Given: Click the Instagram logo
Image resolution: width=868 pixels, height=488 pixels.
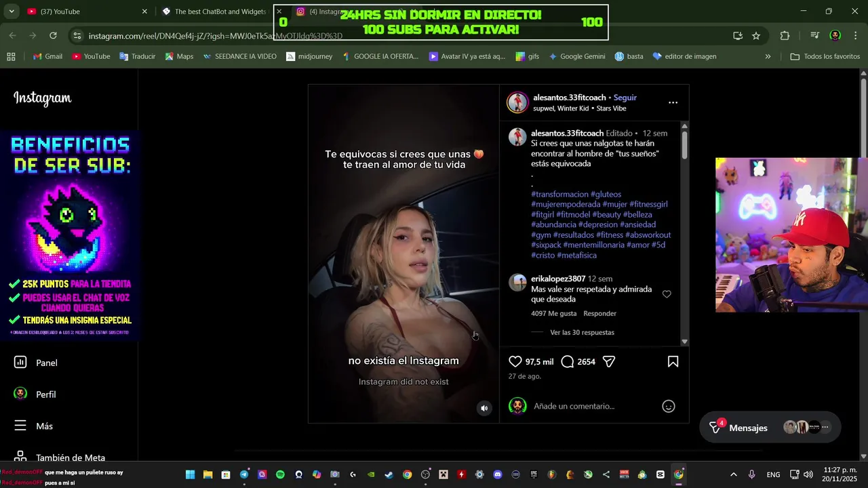Looking at the screenshot, I should point(42,98).
